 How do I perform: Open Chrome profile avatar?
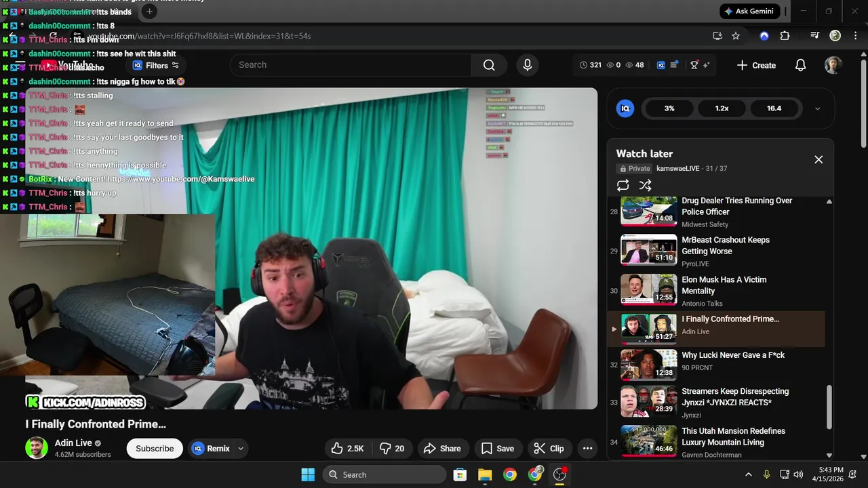835,36
